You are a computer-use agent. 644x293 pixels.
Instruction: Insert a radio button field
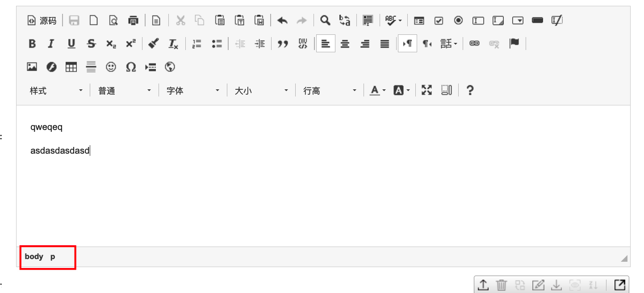[459, 20]
